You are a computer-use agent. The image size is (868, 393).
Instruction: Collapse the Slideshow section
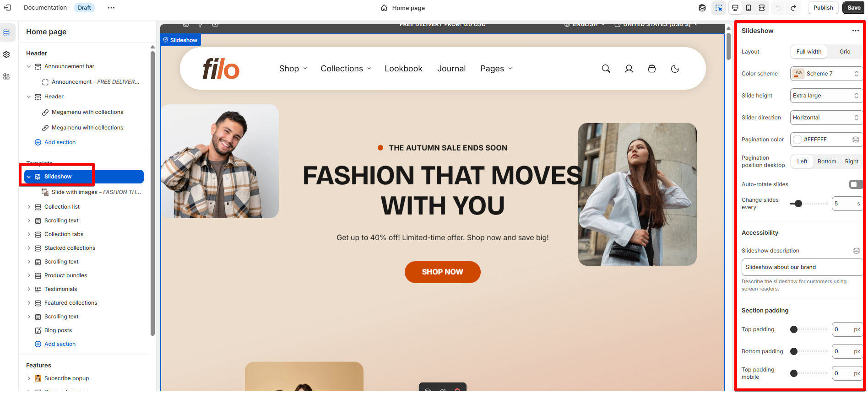pyautogui.click(x=29, y=177)
